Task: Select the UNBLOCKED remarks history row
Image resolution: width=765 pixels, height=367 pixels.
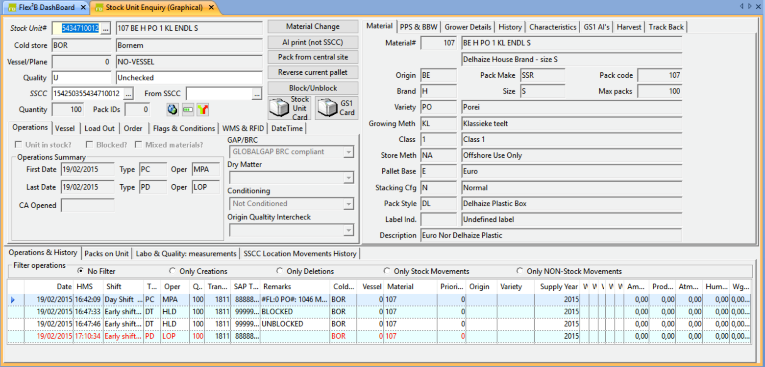Action: point(379,324)
